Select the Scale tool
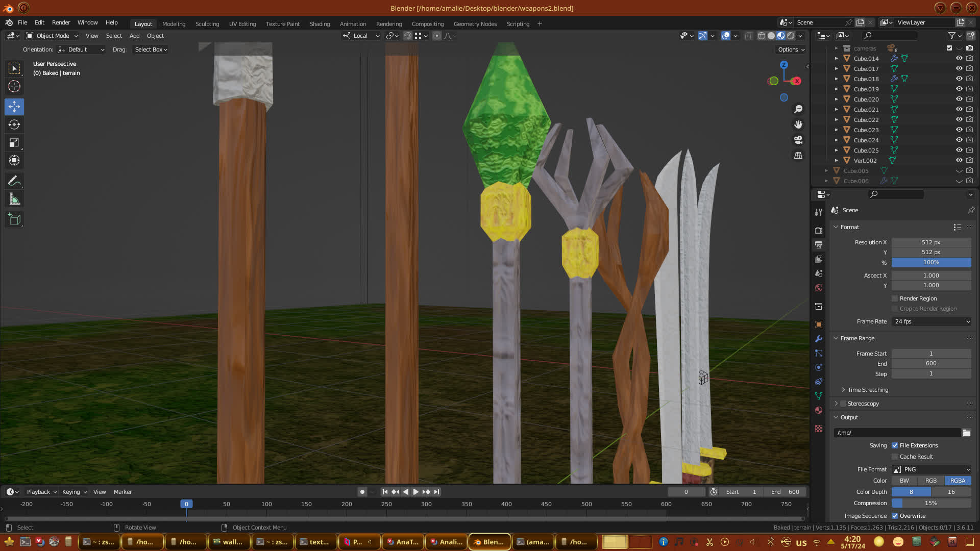The height and width of the screenshot is (551, 980). pyautogui.click(x=14, y=143)
